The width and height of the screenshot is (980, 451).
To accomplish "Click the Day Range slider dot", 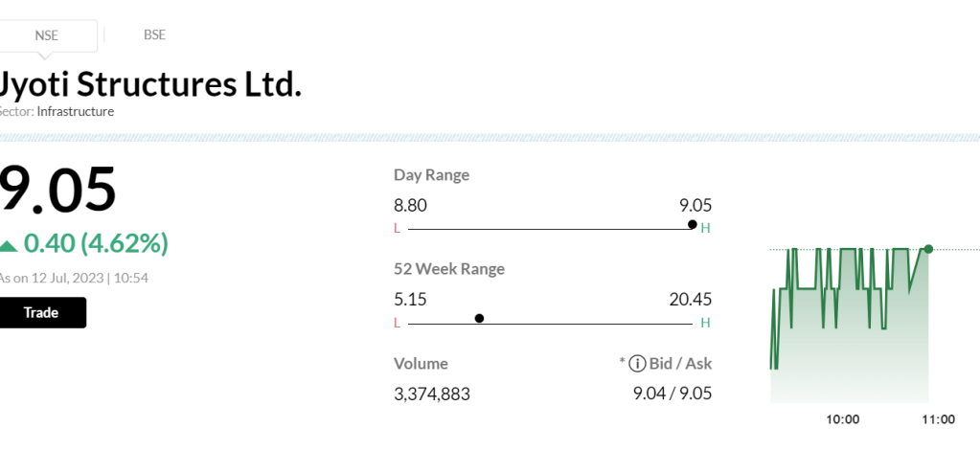I will click(x=693, y=224).
